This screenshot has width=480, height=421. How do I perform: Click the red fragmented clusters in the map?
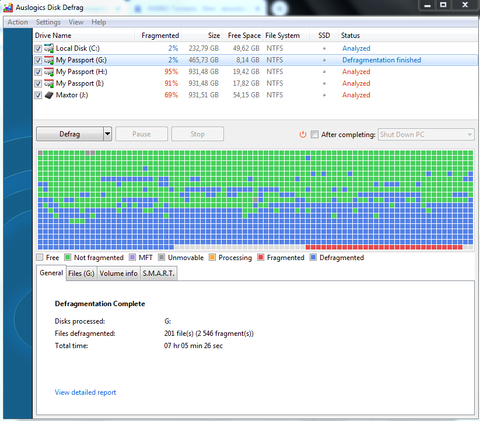click(384, 247)
